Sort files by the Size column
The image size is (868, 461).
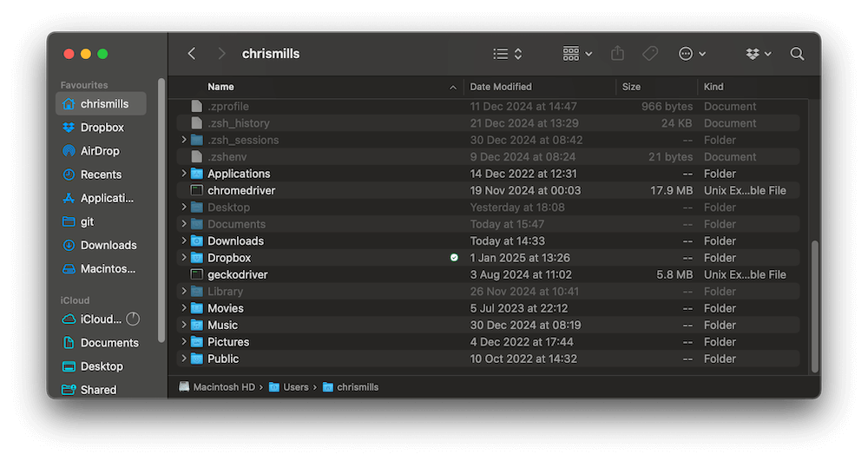[631, 87]
